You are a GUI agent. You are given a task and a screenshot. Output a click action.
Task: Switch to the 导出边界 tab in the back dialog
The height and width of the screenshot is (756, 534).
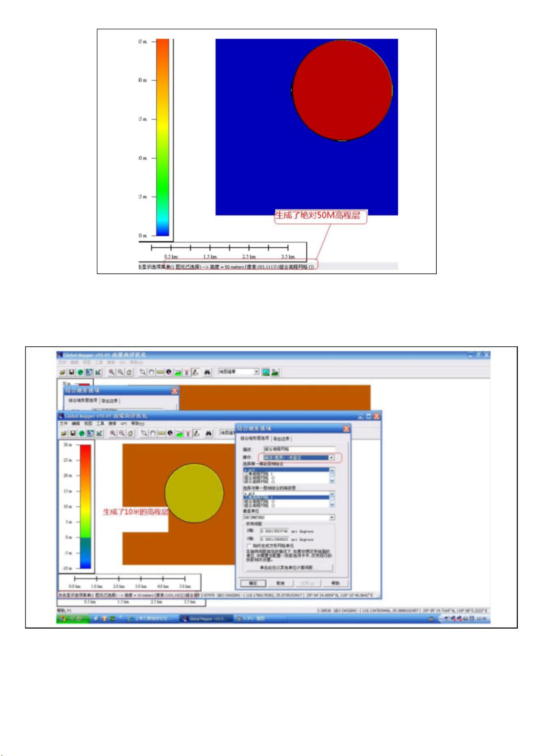pos(109,400)
